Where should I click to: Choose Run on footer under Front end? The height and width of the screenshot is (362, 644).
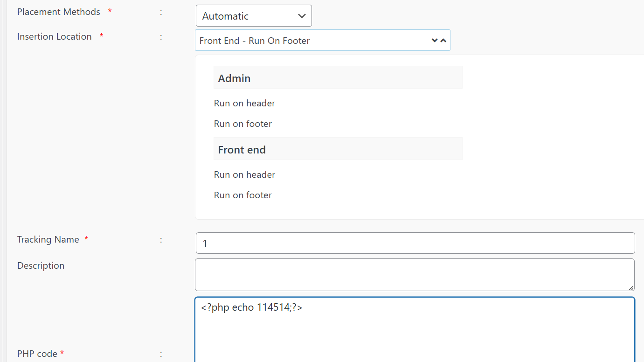click(x=242, y=195)
